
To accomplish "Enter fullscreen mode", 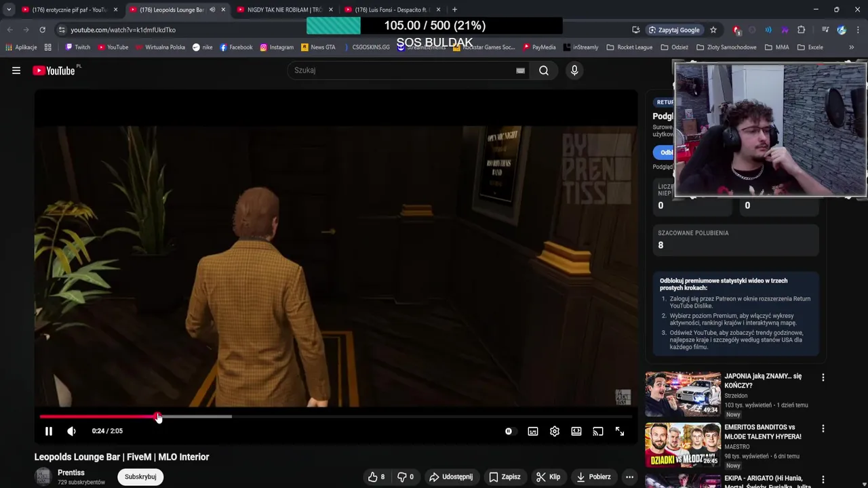I will tap(620, 431).
